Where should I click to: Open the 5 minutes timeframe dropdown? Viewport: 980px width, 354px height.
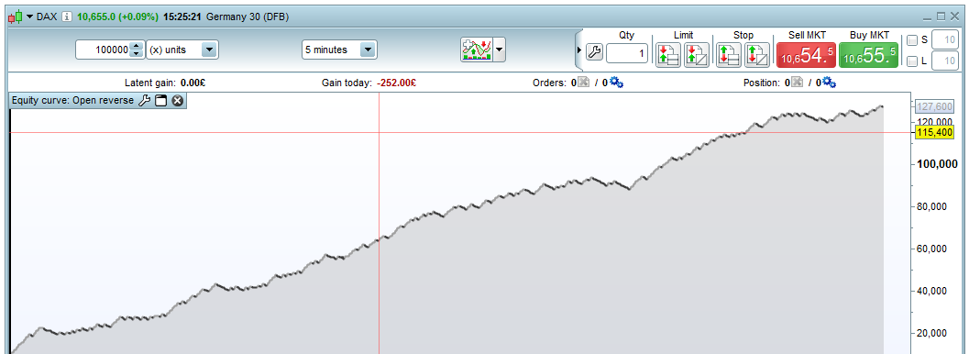(x=339, y=50)
